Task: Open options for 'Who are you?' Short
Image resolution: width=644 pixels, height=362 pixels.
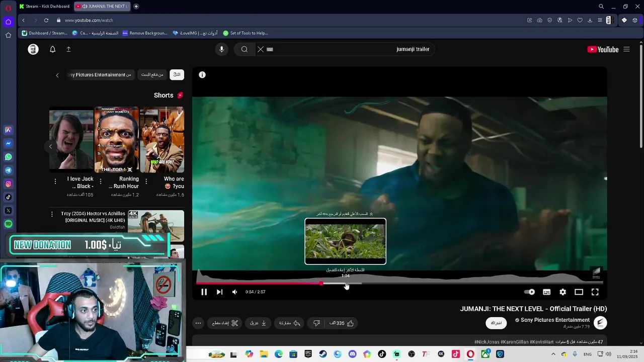Action: [x=146, y=181]
